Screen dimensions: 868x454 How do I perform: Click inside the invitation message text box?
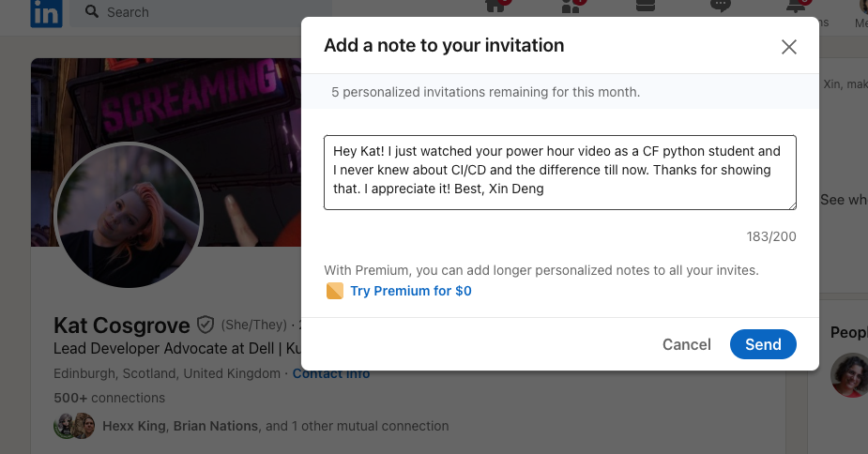(x=559, y=173)
